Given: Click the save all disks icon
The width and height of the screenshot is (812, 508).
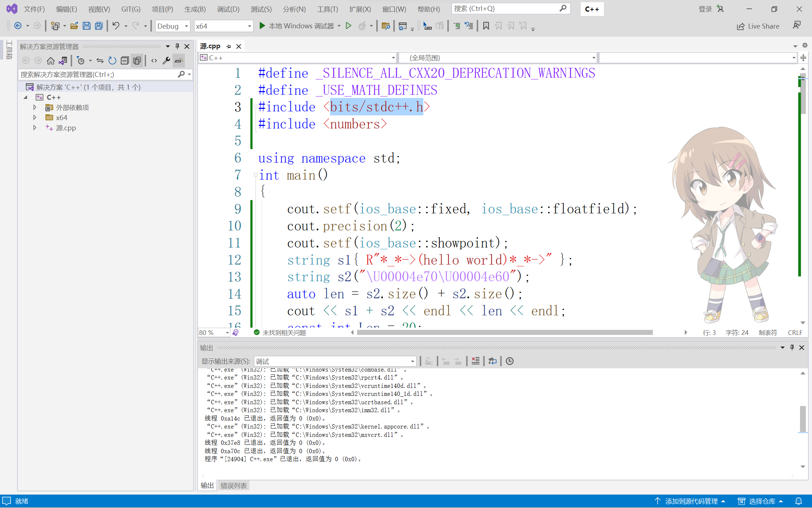Looking at the screenshot, I should (x=99, y=26).
